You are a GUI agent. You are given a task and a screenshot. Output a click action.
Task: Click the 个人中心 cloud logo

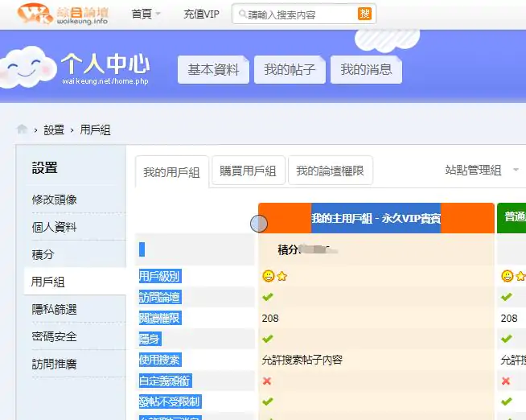(76, 68)
